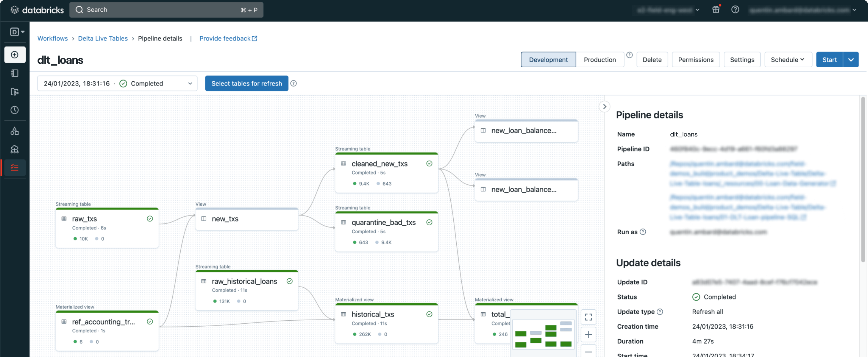Open the Schedule dropdown
This screenshot has width=868, height=357.
click(x=788, y=60)
